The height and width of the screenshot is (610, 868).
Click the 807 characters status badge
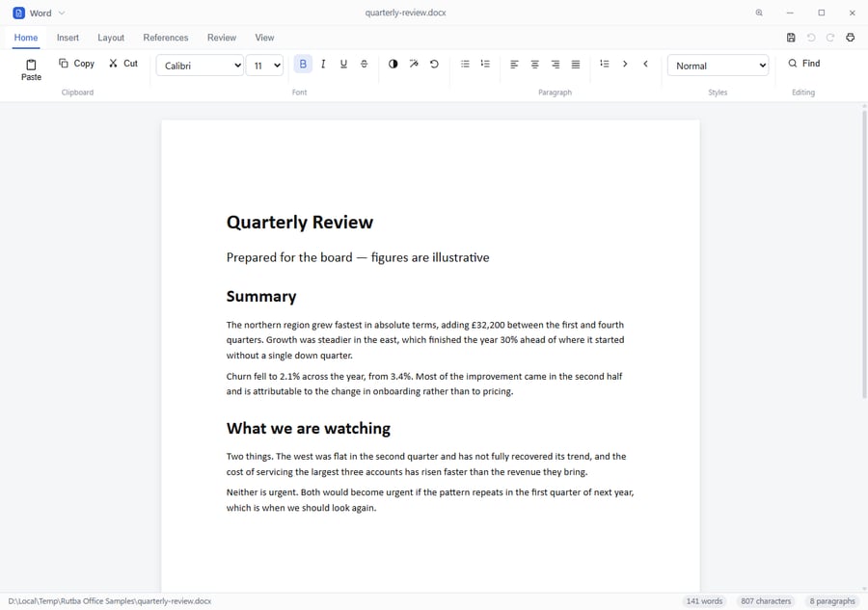coord(766,601)
